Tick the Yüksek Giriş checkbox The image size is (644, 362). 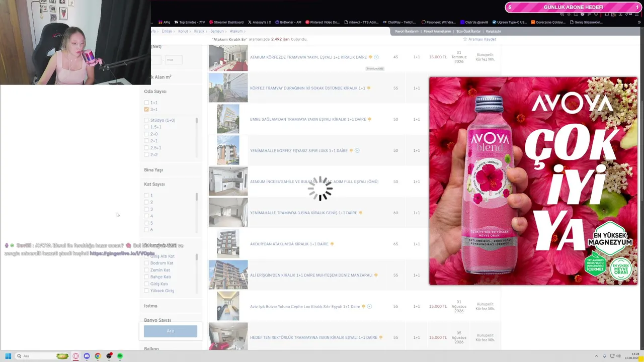point(146,291)
